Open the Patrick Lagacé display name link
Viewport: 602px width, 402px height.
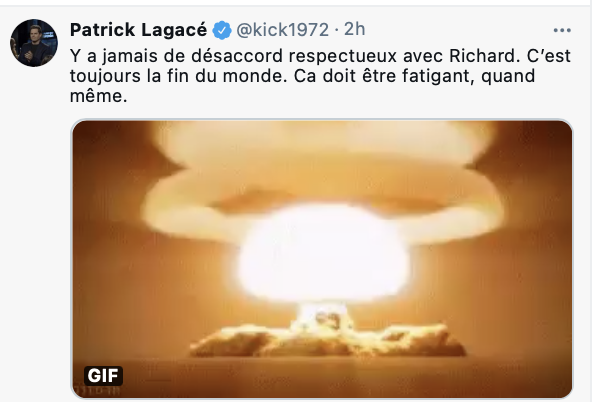click(139, 30)
